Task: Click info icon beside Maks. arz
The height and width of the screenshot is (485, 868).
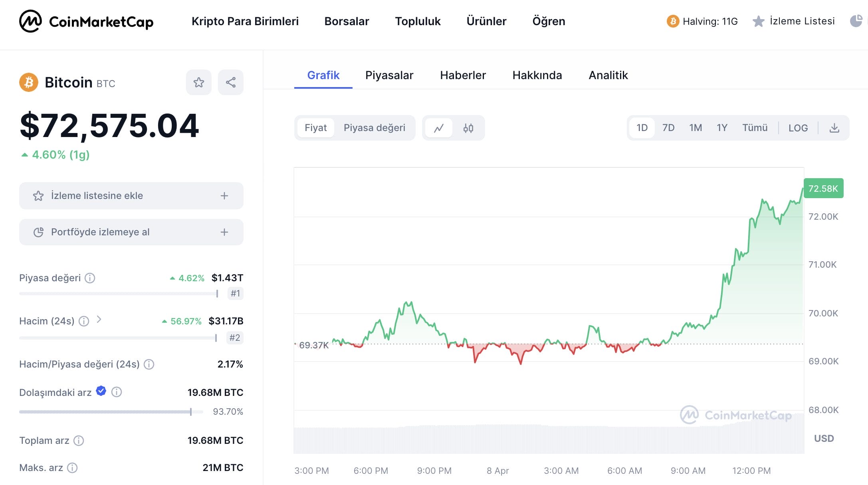Action: [x=72, y=468]
